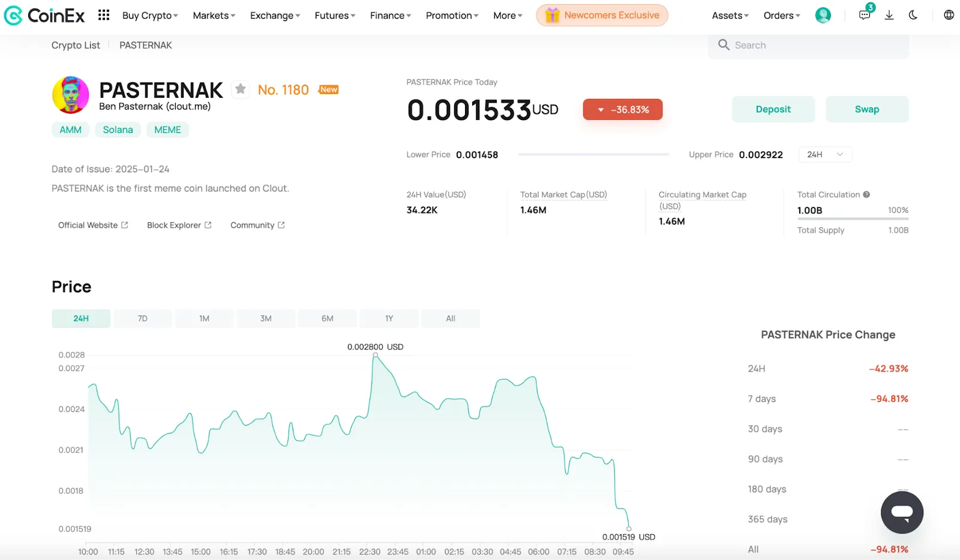Select the 6M chart tab
This screenshot has height=560, width=960.
[x=328, y=318]
